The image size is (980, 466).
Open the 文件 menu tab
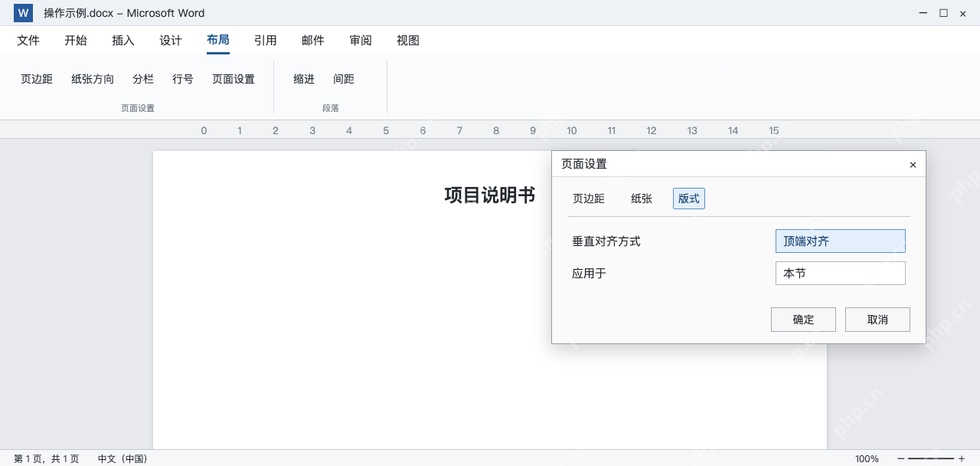(x=28, y=41)
